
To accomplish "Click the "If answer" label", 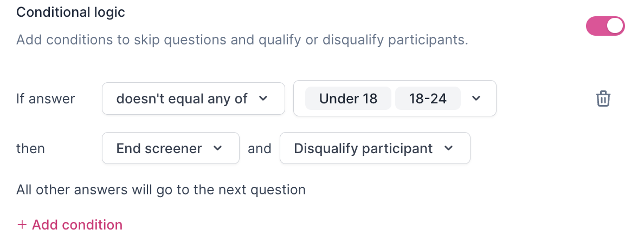I will (x=46, y=99).
